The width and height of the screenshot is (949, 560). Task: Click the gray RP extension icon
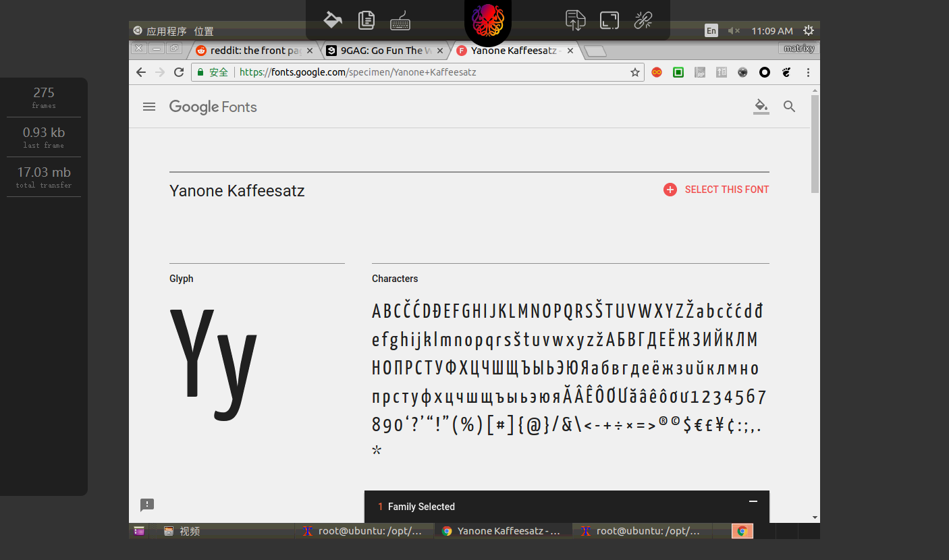pos(700,72)
